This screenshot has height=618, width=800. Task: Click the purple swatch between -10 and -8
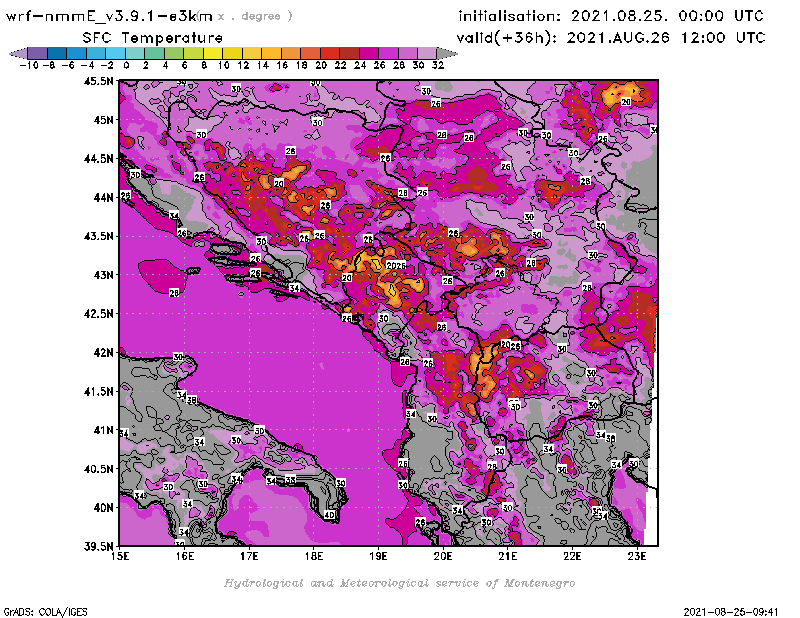pos(38,53)
